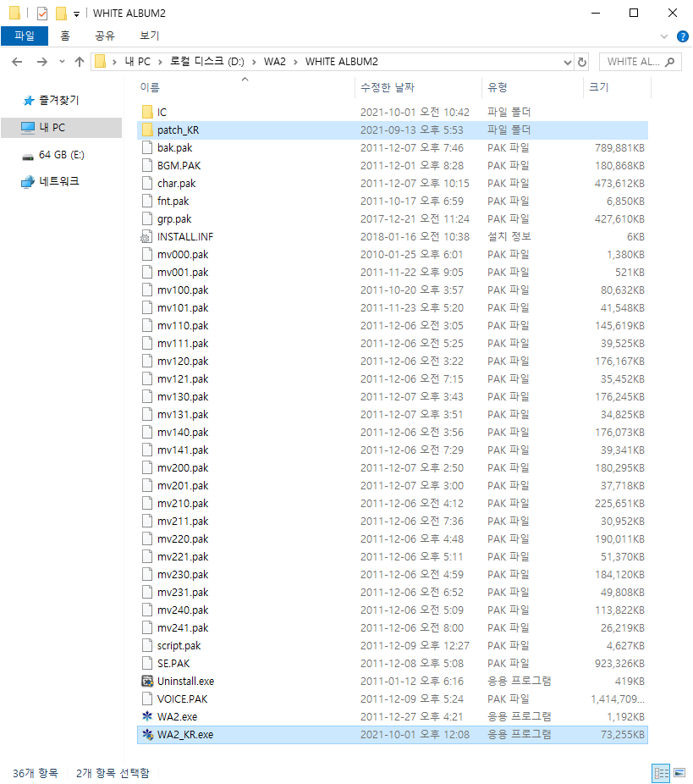The image size is (693, 784).
Task: Switch to details view layout icon
Action: [661, 773]
